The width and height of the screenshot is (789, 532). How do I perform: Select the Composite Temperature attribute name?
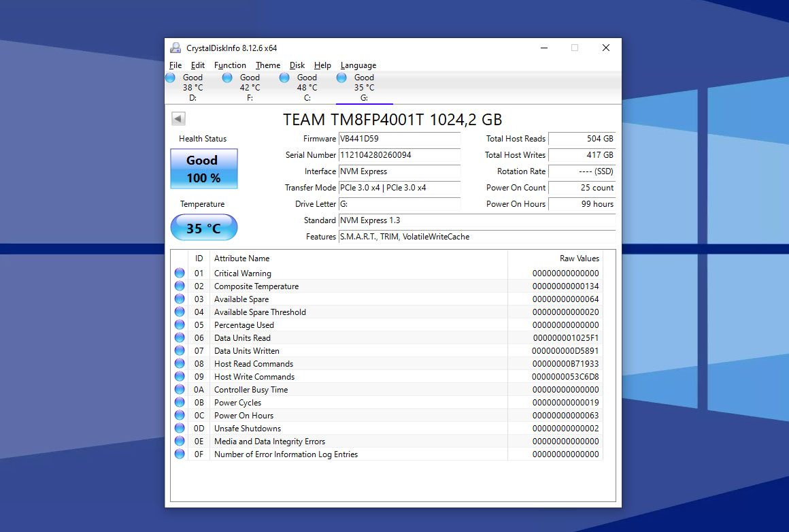point(256,286)
